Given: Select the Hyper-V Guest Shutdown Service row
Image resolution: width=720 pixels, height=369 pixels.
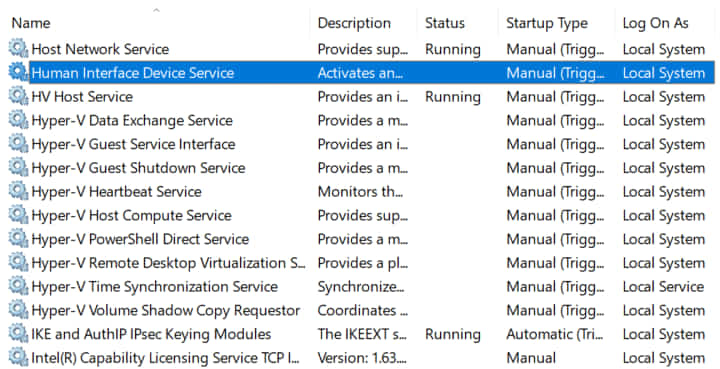Looking at the screenshot, I should click(x=361, y=168).
